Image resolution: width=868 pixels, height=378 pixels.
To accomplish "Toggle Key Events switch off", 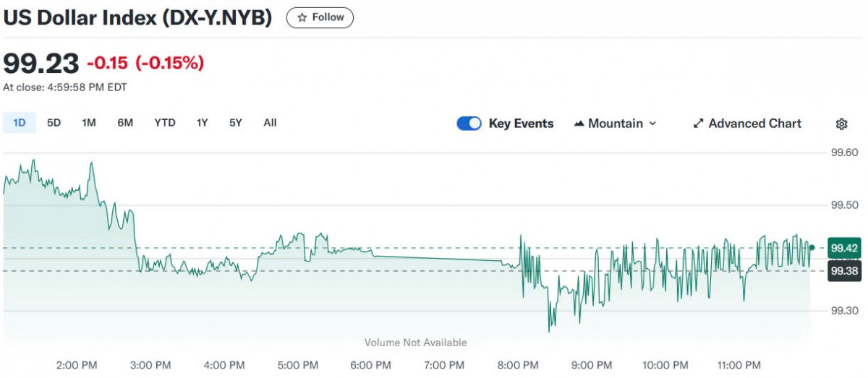I will click(x=469, y=124).
